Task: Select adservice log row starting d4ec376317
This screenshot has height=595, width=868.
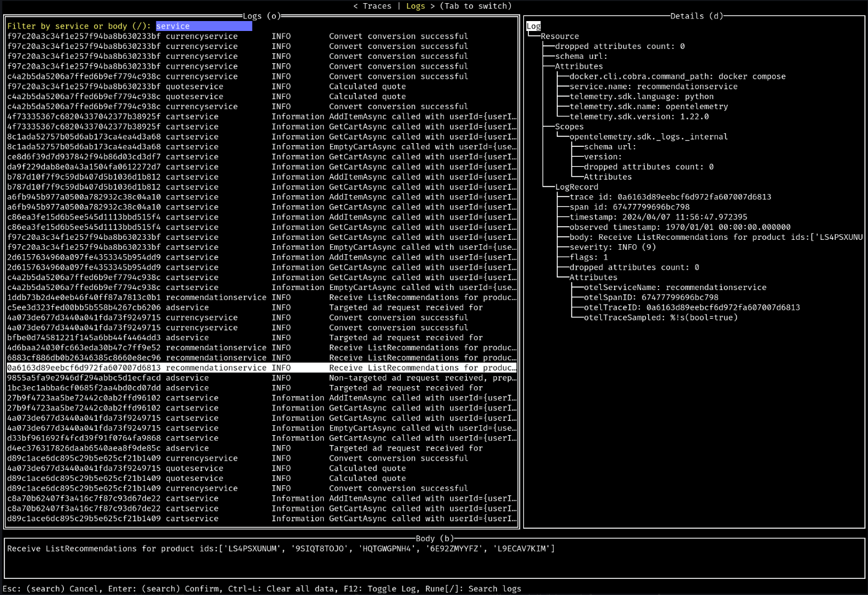Action: click(260, 448)
